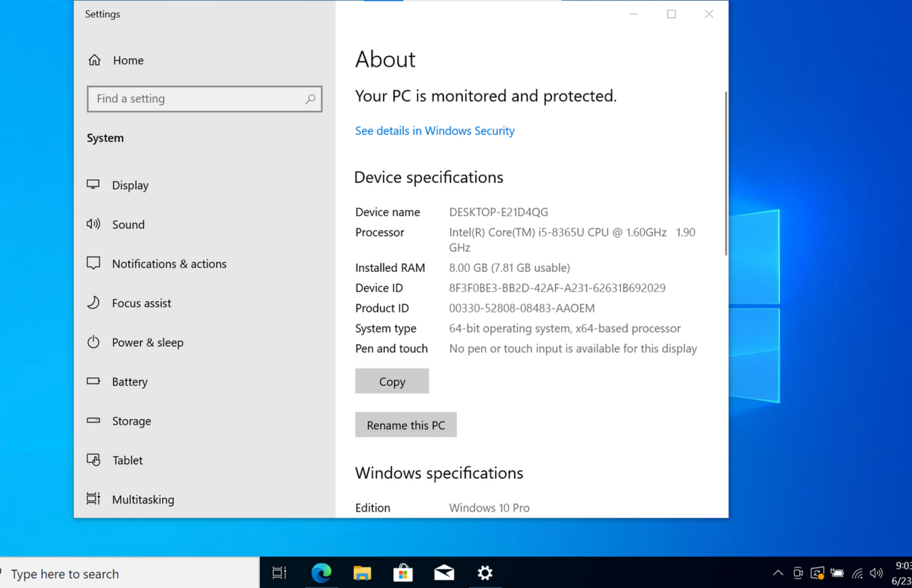Launch Microsoft Edge from the taskbar
The height and width of the screenshot is (588, 912).
[321, 573]
